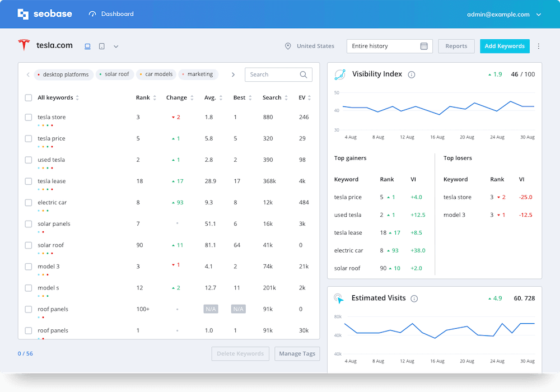Sort by Search column arrows

(x=286, y=98)
